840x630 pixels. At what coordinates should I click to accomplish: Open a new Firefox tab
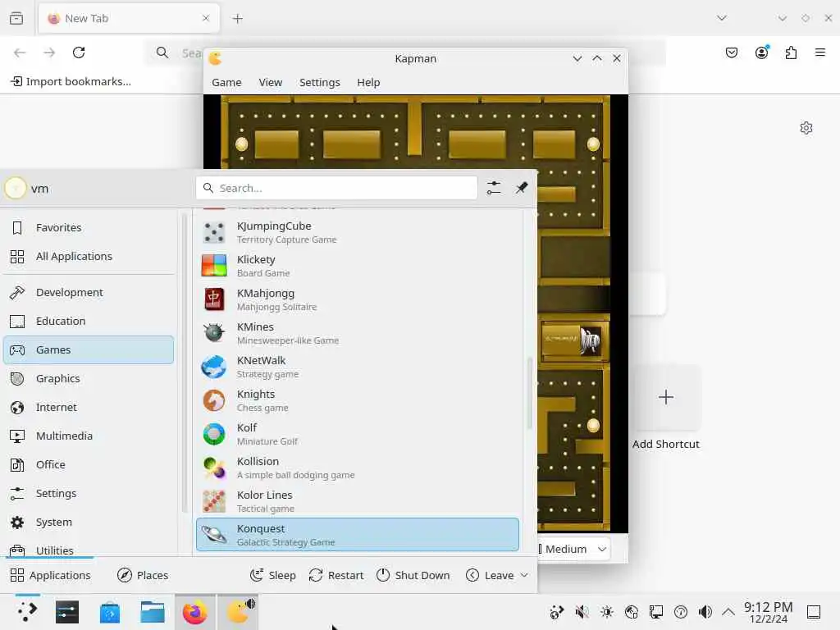pyautogui.click(x=237, y=19)
